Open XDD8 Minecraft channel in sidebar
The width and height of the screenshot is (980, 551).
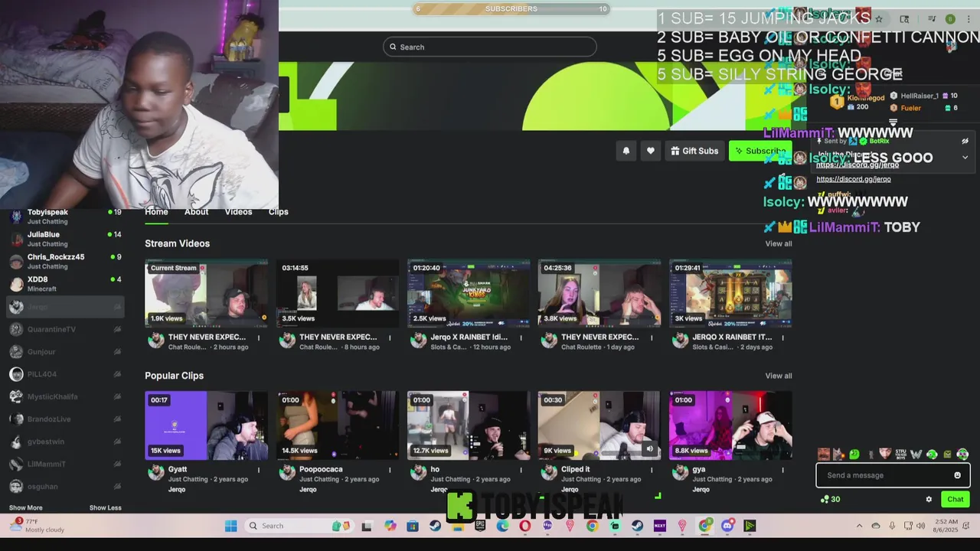point(65,284)
